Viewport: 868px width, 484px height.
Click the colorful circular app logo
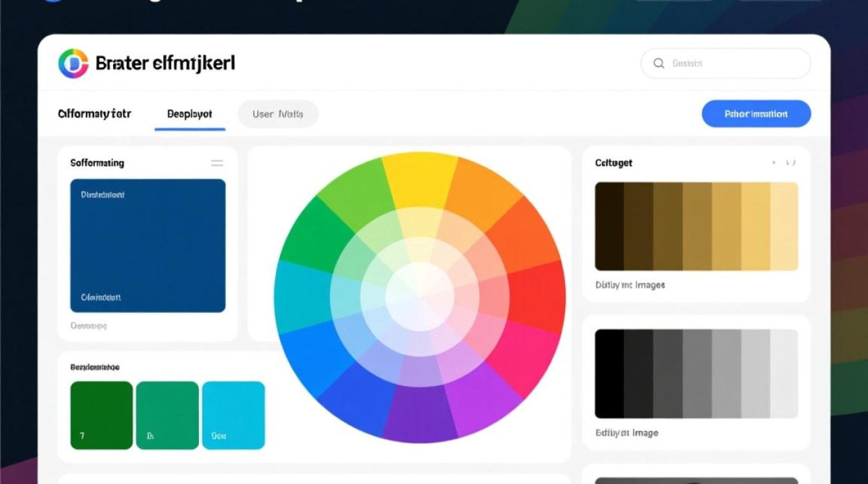pos(73,63)
